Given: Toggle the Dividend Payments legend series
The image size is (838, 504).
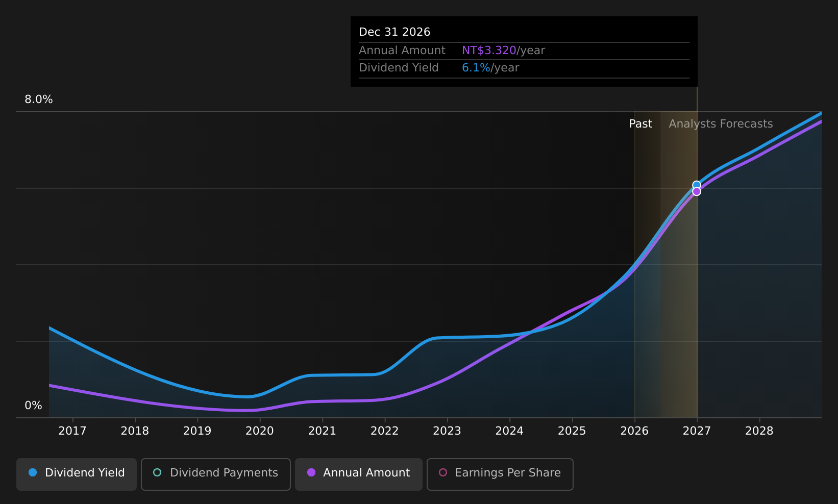Looking at the screenshot, I should tap(215, 474).
